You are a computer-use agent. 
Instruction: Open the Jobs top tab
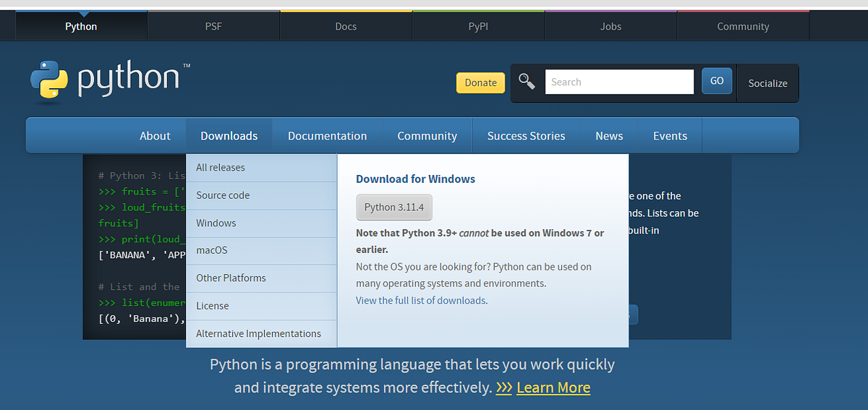[610, 26]
